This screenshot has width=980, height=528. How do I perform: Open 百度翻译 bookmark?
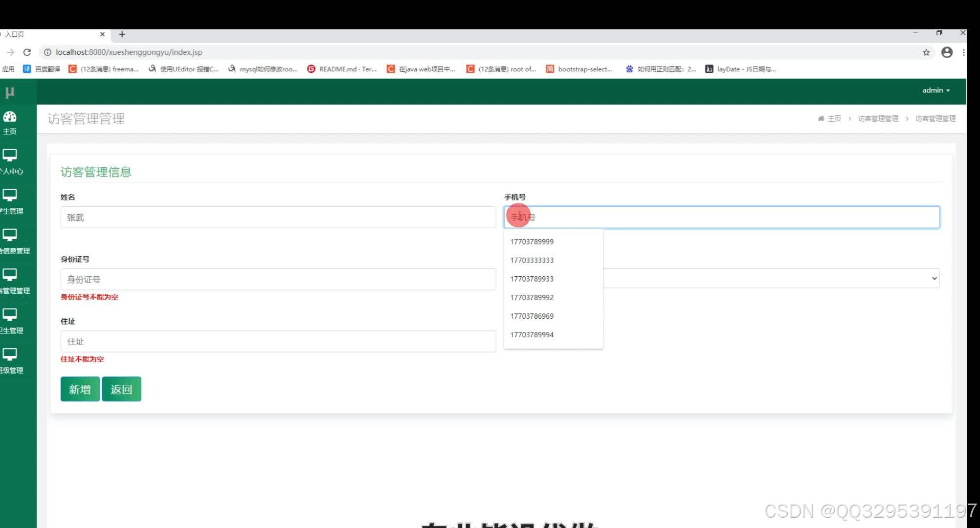pos(42,69)
